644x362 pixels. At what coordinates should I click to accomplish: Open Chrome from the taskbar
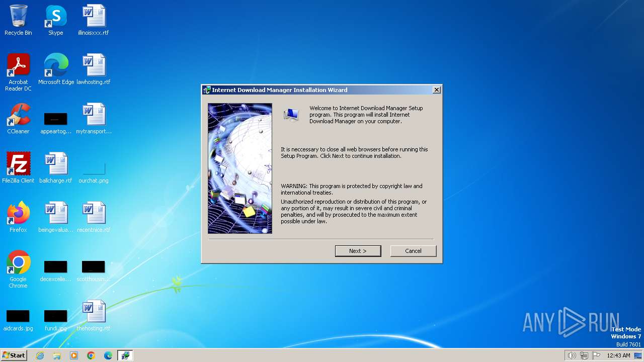click(x=91, y=355)
